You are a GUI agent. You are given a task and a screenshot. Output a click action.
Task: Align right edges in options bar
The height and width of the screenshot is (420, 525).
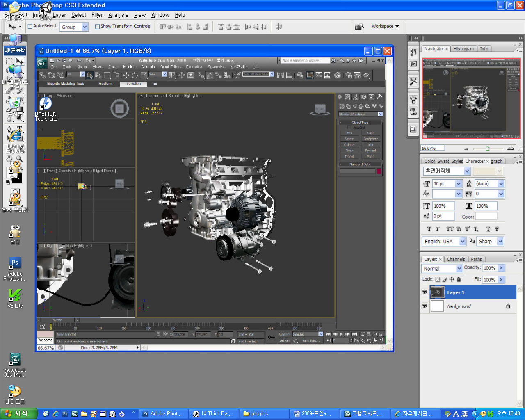click(x=205, y=27)
